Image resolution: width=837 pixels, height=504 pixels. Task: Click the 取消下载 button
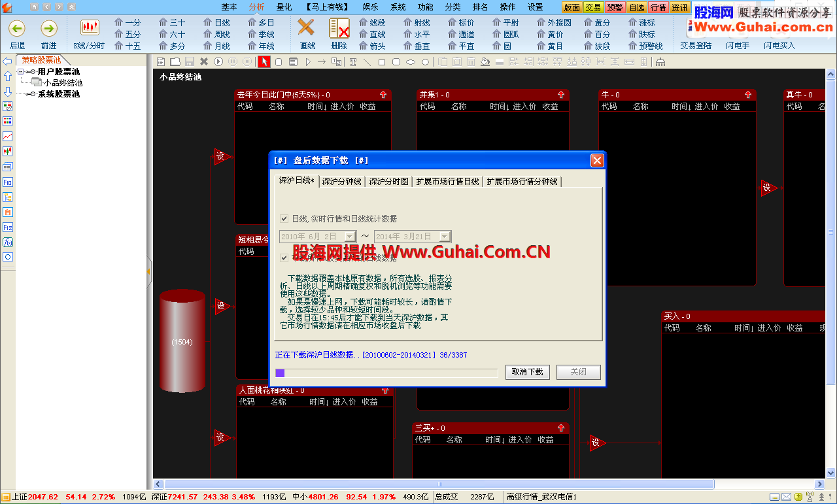tap(528, 372)
